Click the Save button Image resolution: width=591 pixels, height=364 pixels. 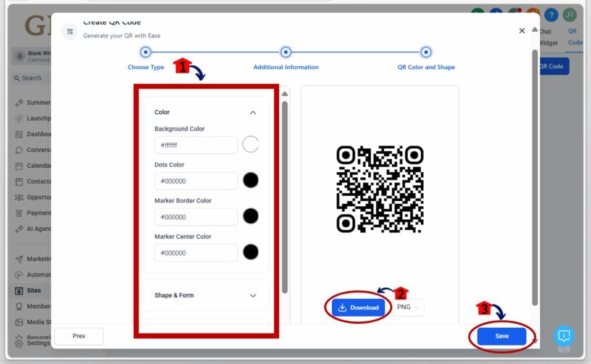[502, 336]
